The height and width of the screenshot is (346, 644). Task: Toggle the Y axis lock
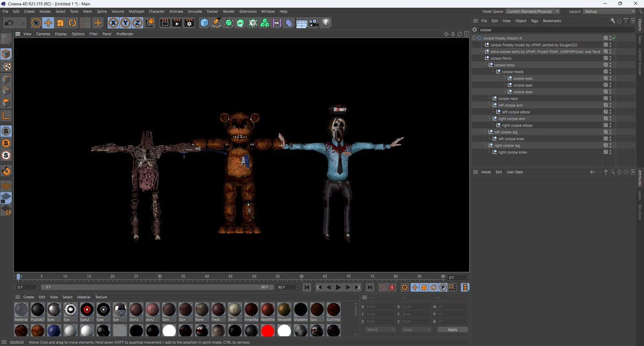[x=125, y=23]
